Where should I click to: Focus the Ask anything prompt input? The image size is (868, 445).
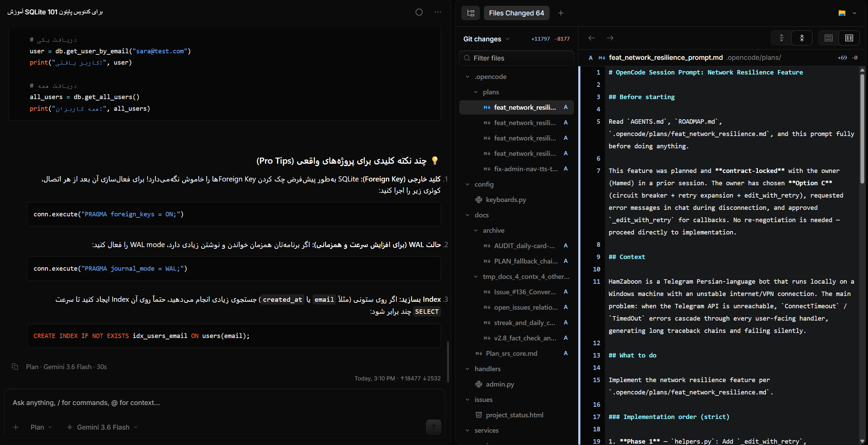point(224,403)
